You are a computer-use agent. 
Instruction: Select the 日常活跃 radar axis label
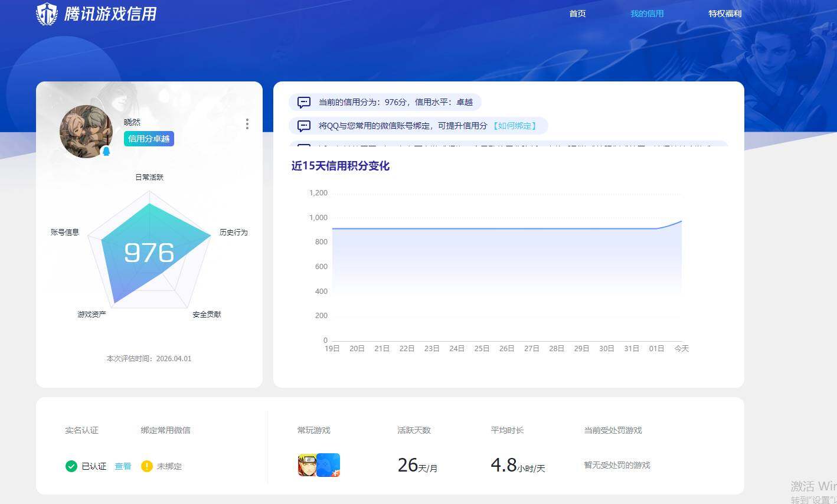149,177
